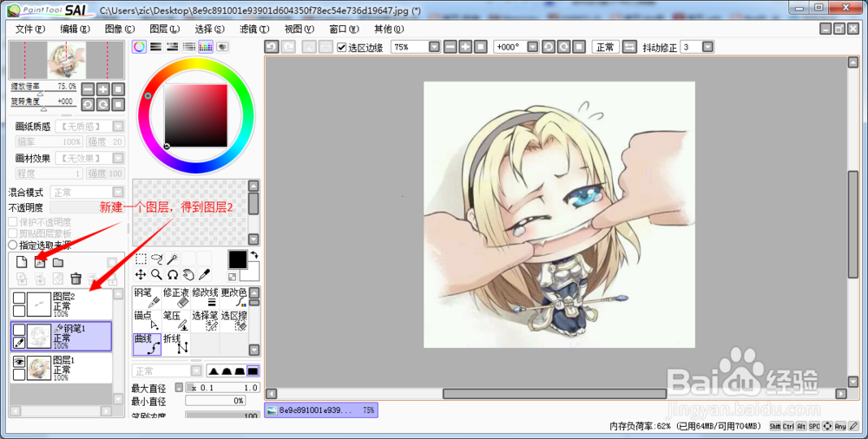Open the brush mode 正常 dropdown
The height and width of the screenshot is (439, 868).
[x=196, y=371]
